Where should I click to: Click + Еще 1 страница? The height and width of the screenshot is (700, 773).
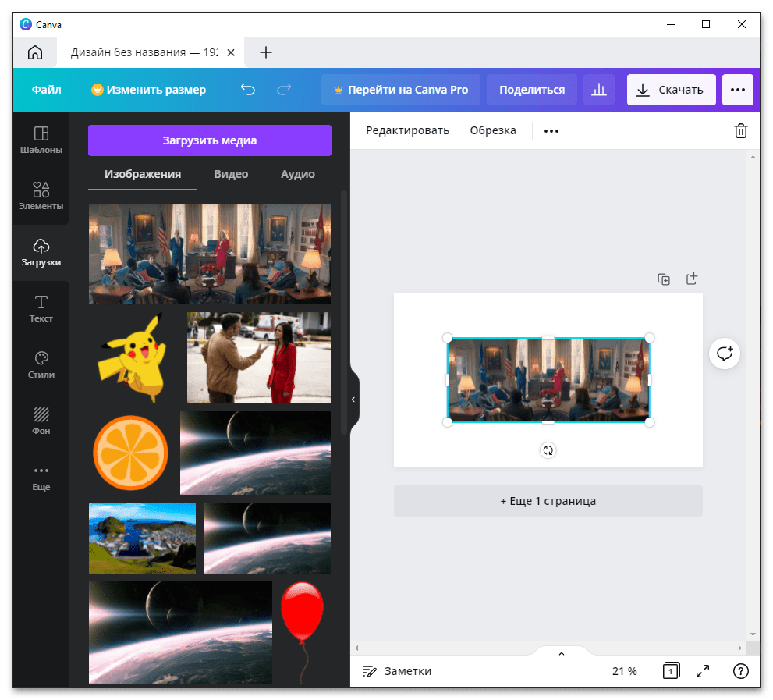coord(548,501)
